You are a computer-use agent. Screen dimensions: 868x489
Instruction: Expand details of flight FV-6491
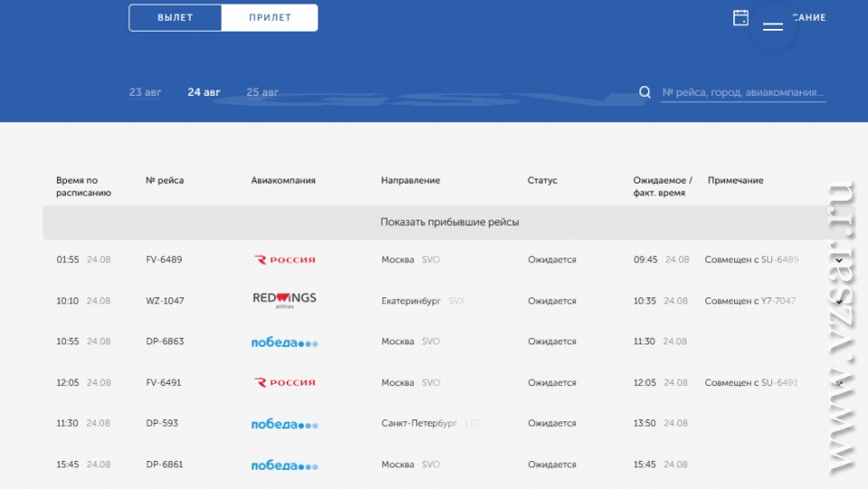[839, 382]
